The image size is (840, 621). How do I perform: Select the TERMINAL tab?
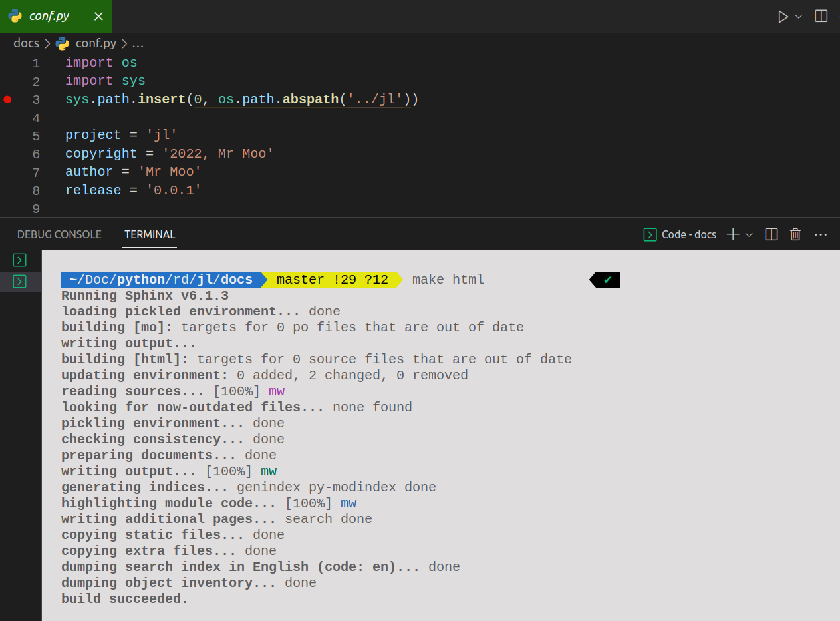149,234
